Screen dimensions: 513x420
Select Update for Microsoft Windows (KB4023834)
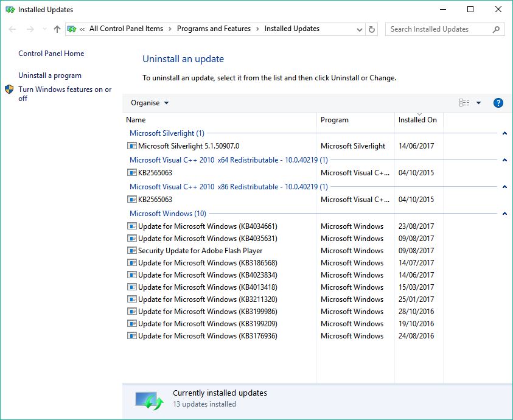click(208, 275)
